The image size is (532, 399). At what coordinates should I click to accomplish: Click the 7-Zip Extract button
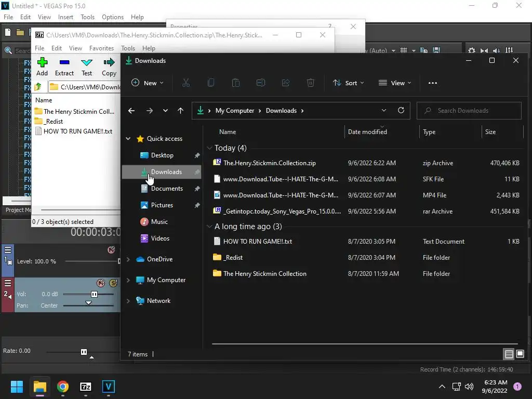tap(64, 66)
